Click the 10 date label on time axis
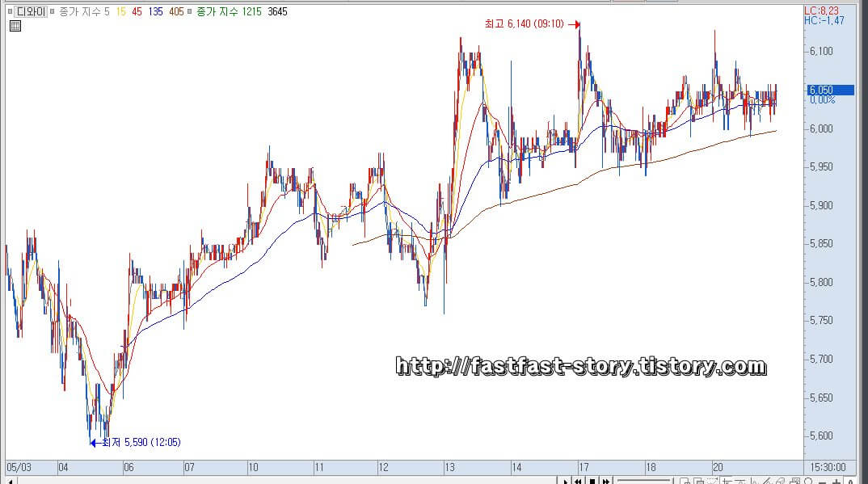868x484 pixels. 253,467
